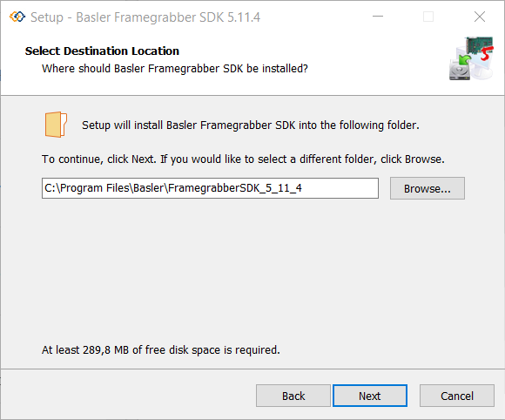Viewport: 505px width, 420px height.
Task: Click the Setup window title text
Action: [x=145, y=17]
